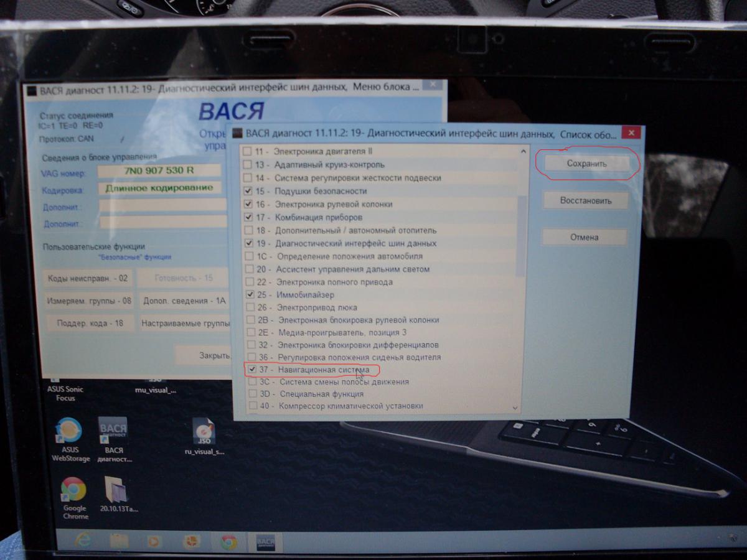This screenshot has height=560, width=747.
Task: Click 'Протокол: CAN' status text
Action: tap(67, 139)
